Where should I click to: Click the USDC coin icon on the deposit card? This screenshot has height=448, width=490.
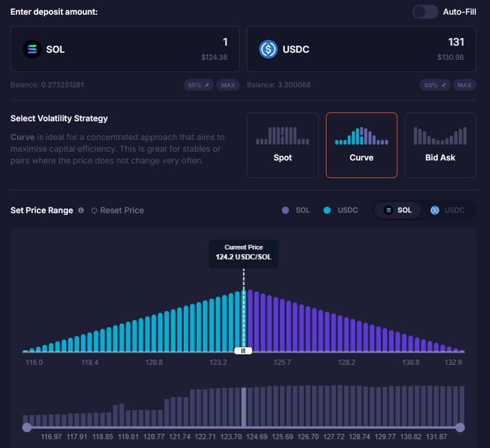(268, 49)
